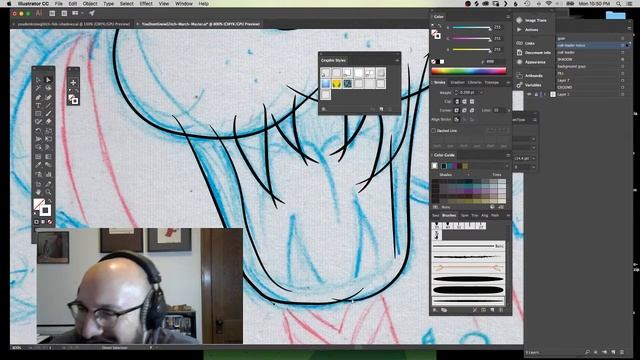Image resolution: width=640 pixels, height=360 pixels.
Task: Open the Limit value dropdown arrow
Action: pyautogui.click(x=509, y=110)
